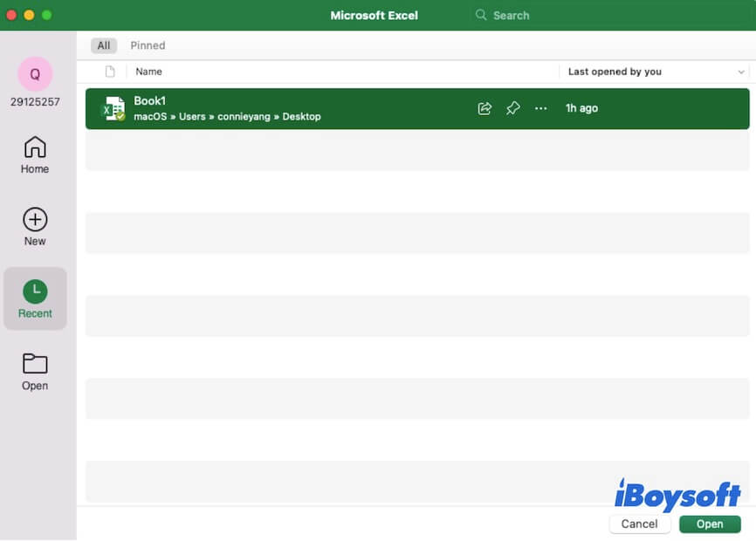Open Book1 with the Open button
Viewport: 756px width, 541px height.
coord(709,524)
